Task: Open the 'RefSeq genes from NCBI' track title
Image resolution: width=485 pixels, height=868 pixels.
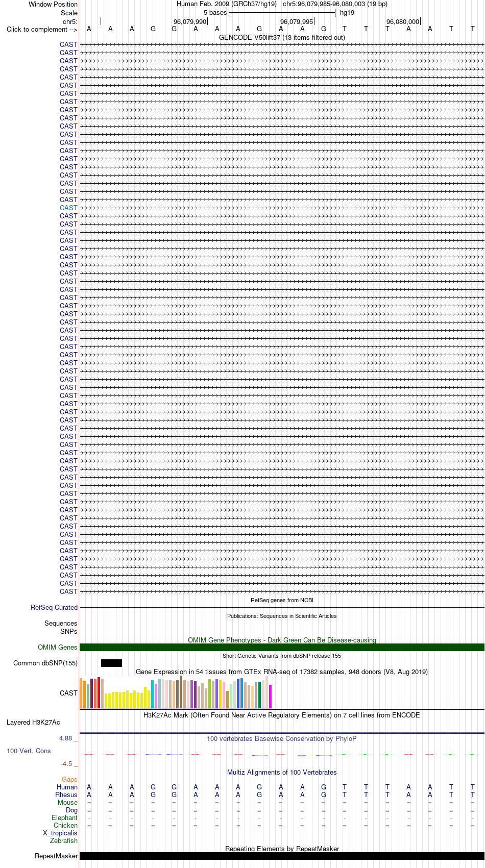Action: point(282,601)
